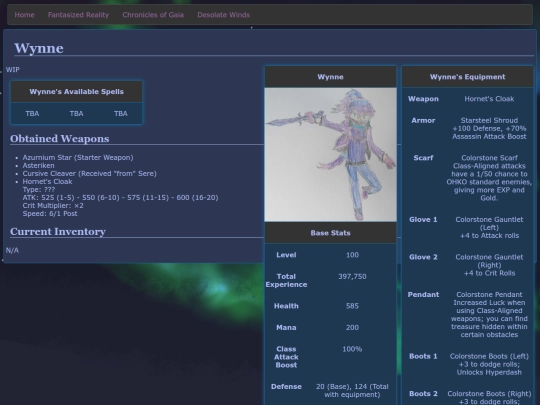The image size is (540, 405).
Task: Select the 20 (Base), 124 defense value
Action: point(352,391)
